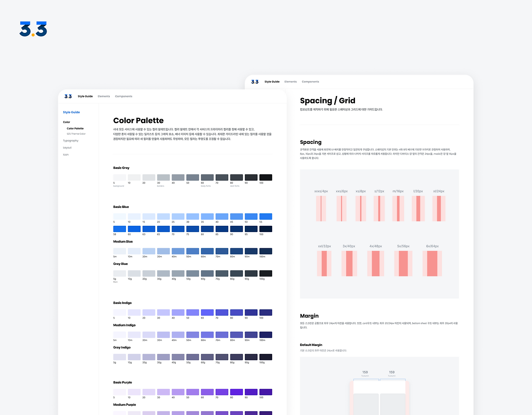This screenshot has width=532, height=415.
Task: Switch to the Elements tab in the Color Palette window
Action: (104, 96)
